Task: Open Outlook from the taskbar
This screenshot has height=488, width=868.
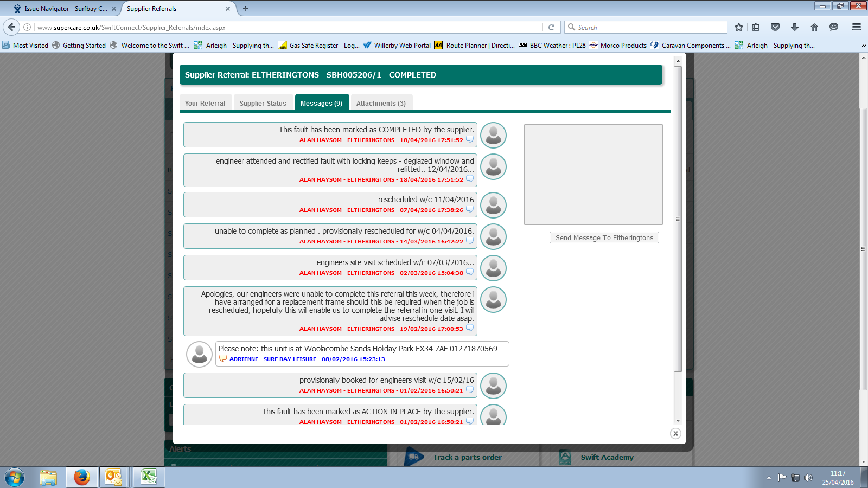Action: point(113,478)
